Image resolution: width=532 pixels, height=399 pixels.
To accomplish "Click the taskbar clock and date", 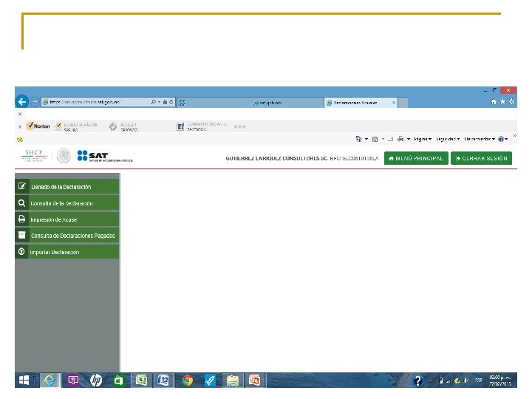I will point(500,381).
